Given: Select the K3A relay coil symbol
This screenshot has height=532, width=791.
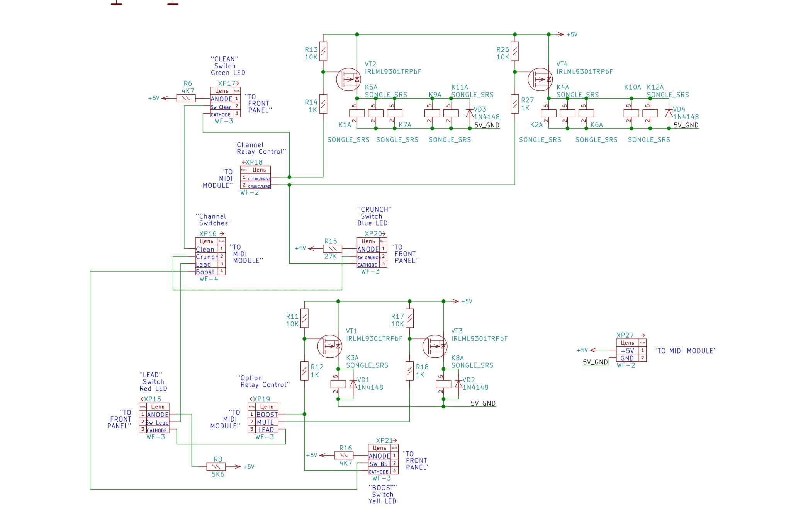Looking at the screenshot, I should tap(338, 384).
